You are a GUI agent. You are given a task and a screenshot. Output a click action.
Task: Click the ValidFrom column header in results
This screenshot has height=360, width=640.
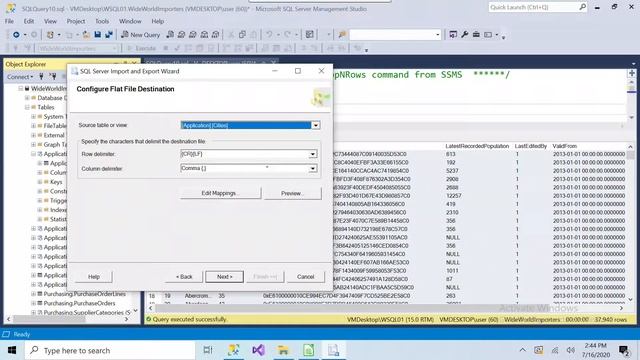click(564, 146)
